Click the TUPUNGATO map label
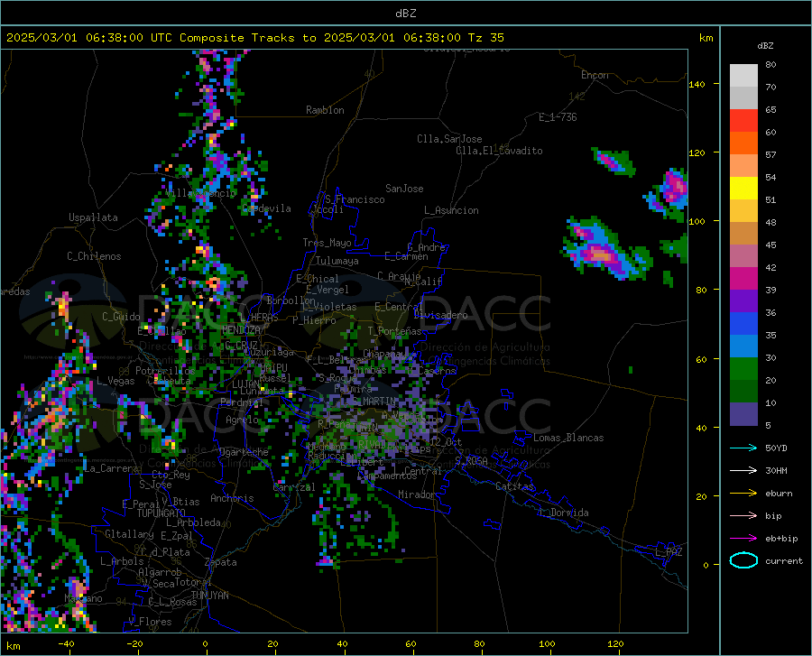Screen dimensions: 812x656 tap(161, 513)
